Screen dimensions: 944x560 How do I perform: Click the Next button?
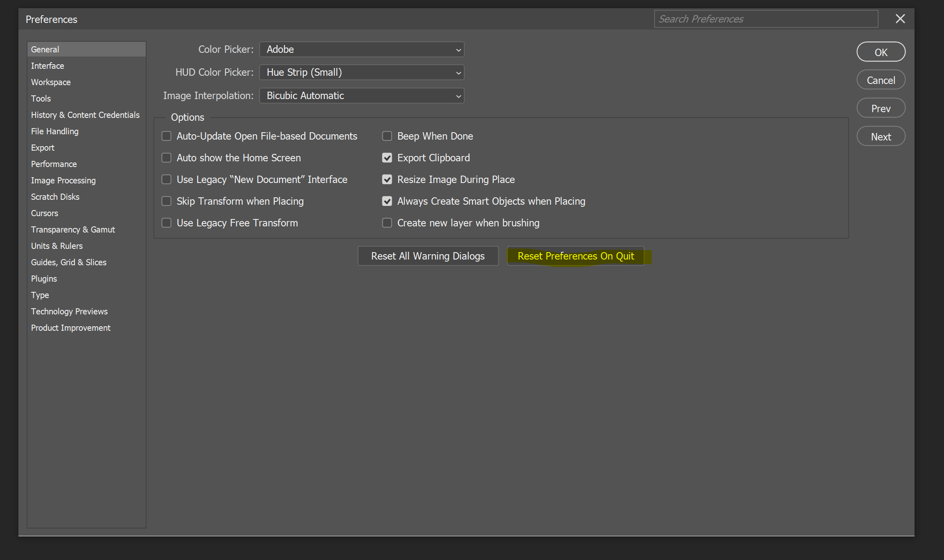tap(881, 137)
